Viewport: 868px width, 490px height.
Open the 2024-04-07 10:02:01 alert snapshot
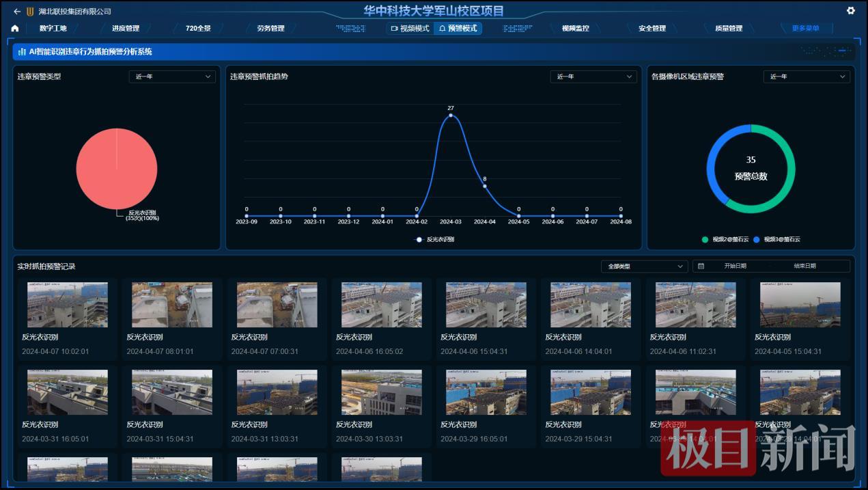pyautogui.click(x=68, y=303)
